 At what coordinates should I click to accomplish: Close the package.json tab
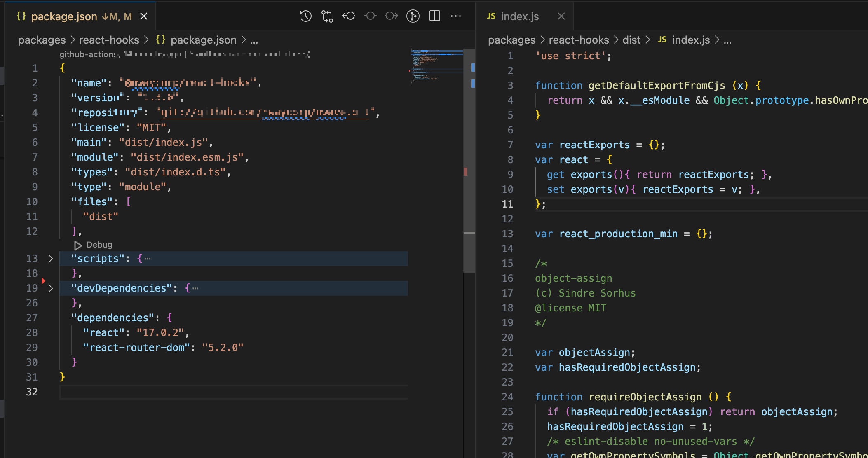point(144,16)
